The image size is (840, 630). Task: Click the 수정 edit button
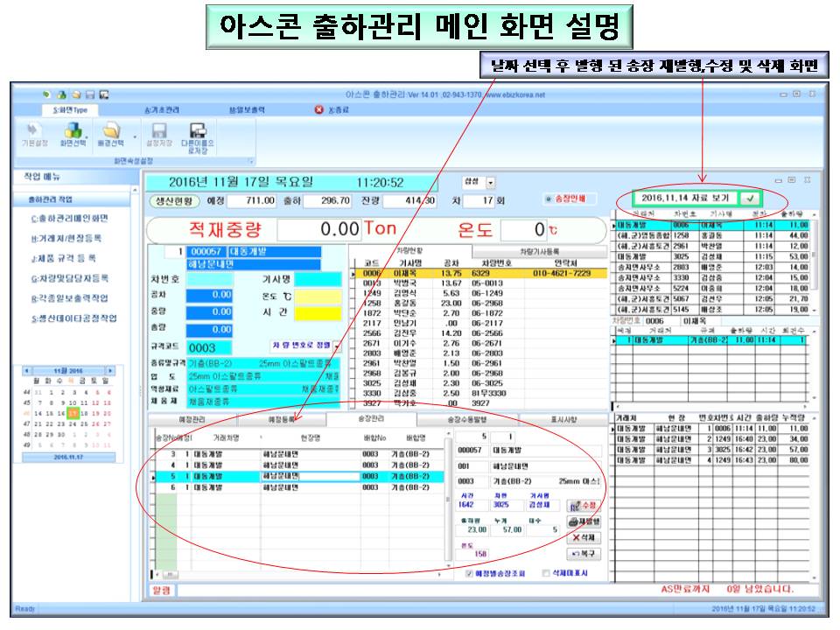(x=584, y=506)
